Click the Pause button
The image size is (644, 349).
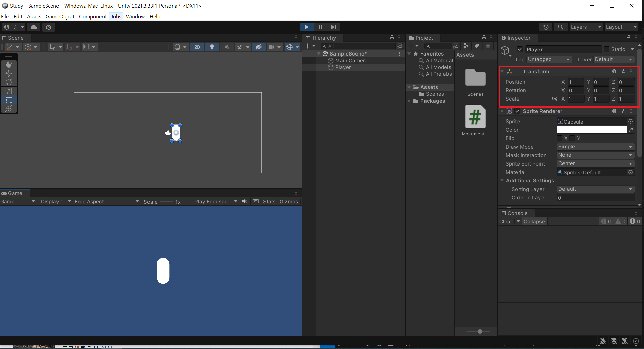point(320,27)
